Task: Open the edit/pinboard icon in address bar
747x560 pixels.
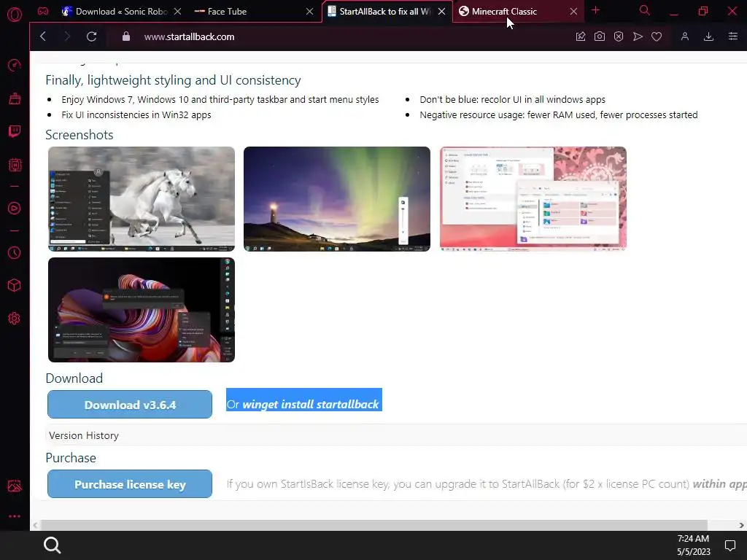Action: (580, 36)
